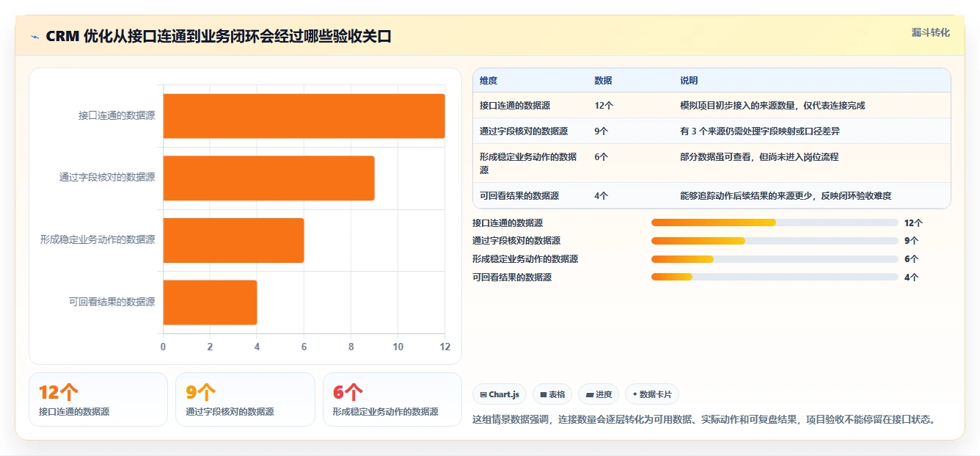Click the 接口连通的数据源 progress bar
Image resolution: width=980 pixels, height=456 pixels.
click(x=775, y=222)
